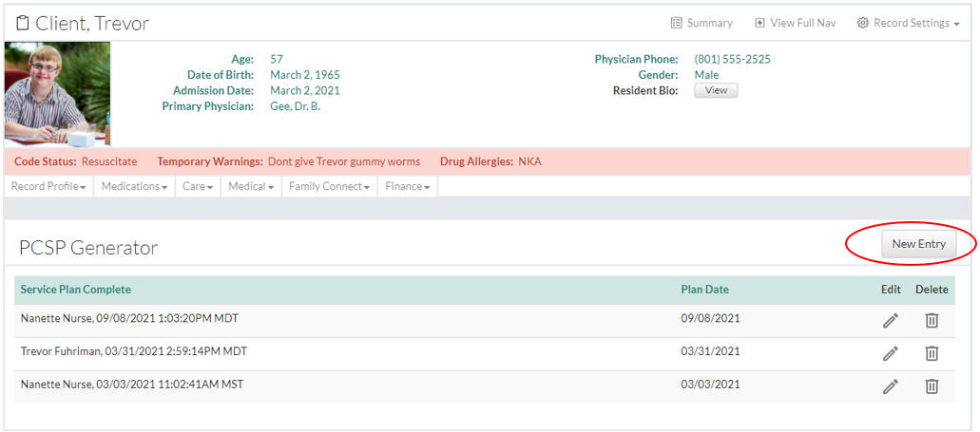Open the Finance menu
This screenshot has height=432, width=980.
(407, 187)
